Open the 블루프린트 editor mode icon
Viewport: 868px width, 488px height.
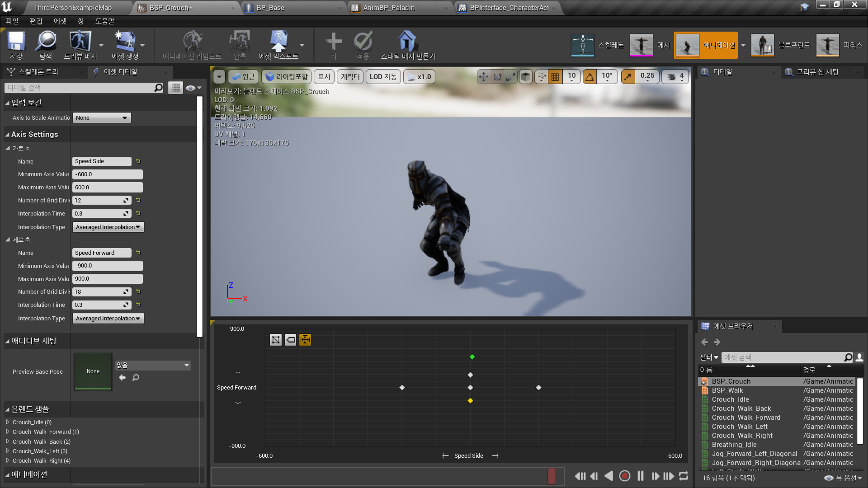(762, 45)
